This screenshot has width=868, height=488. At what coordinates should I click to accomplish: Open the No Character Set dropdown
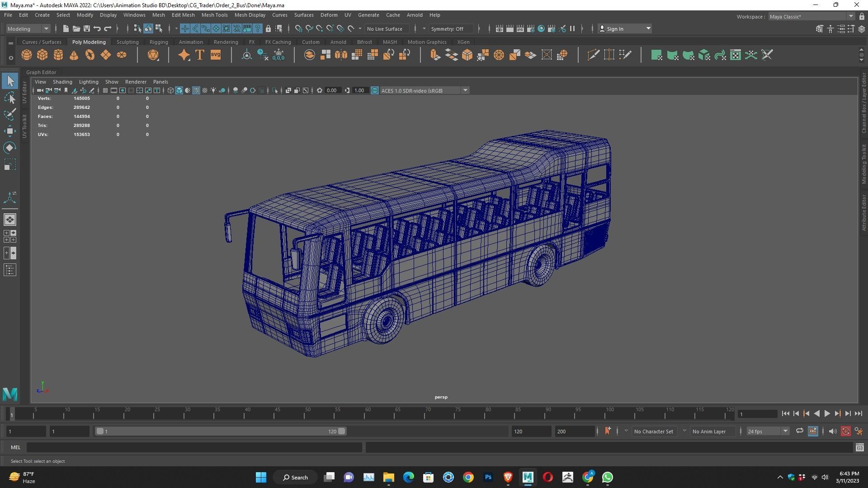pyautogui.click(x=655, y=431)
